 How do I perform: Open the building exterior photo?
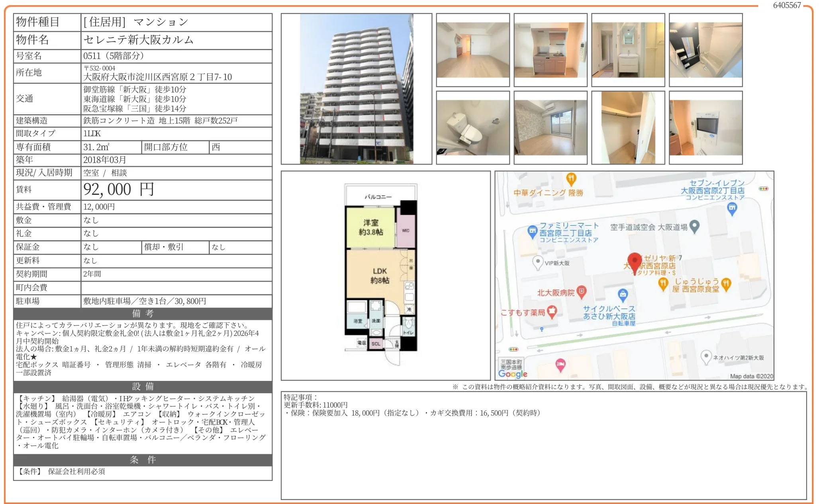[x=356, y=88]
